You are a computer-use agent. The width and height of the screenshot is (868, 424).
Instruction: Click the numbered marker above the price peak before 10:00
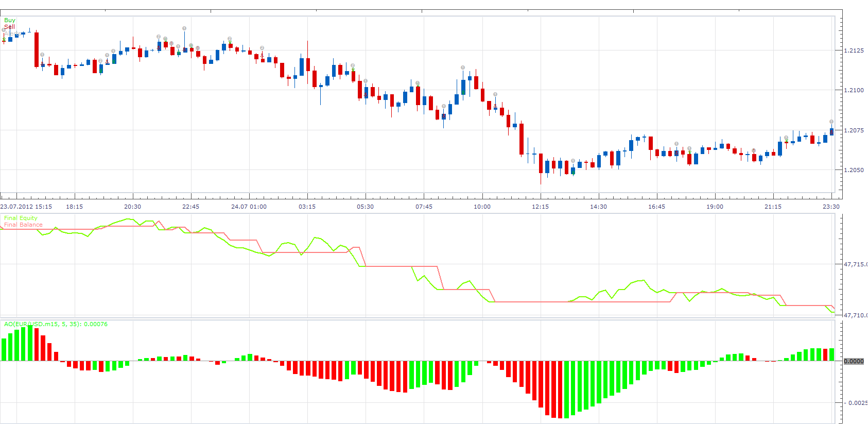coord(463,67)
